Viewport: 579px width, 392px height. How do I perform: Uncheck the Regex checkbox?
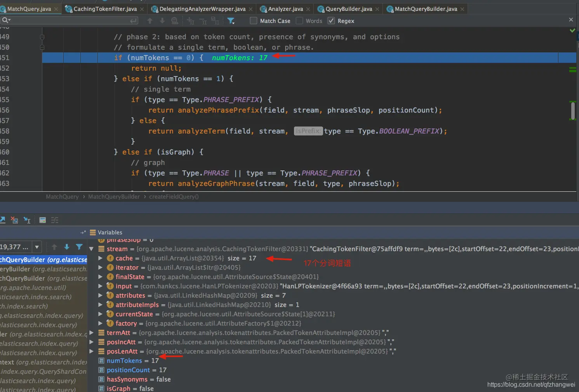pyautogui.click(x=331, y=21)
